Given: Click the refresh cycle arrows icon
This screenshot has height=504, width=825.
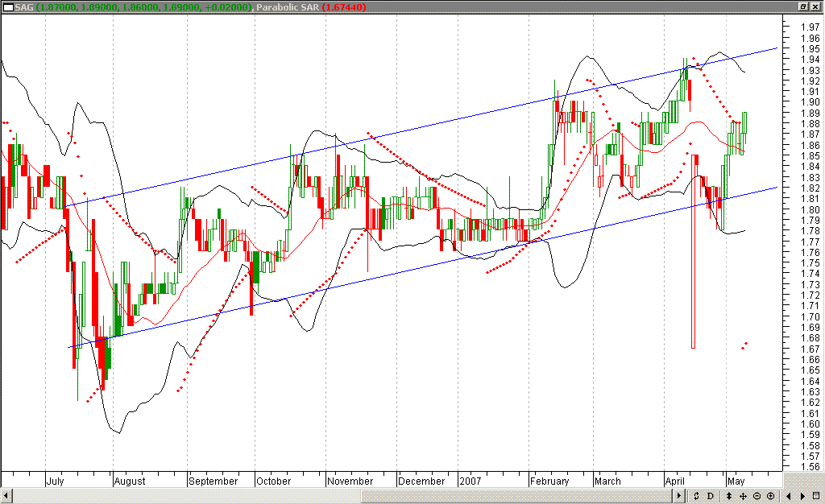Looking at the screenshot, I should point(696,496).
